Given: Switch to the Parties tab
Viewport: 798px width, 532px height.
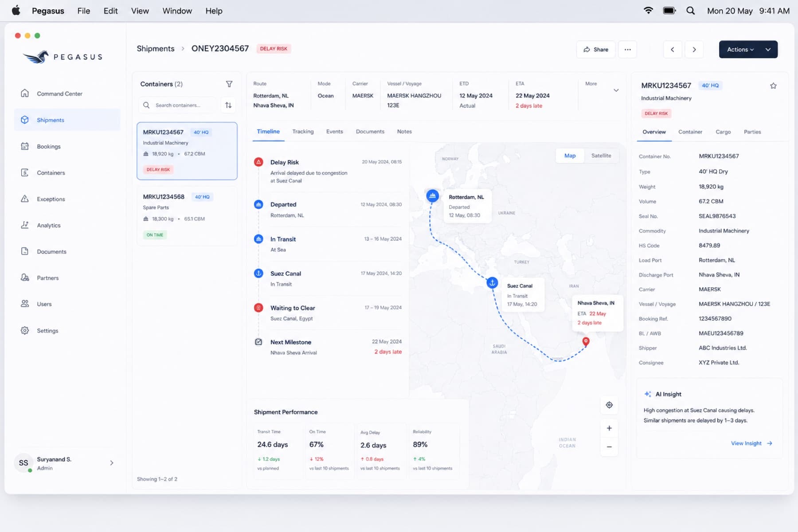Looking at the screenshot, I should click(x=752, y=132).
